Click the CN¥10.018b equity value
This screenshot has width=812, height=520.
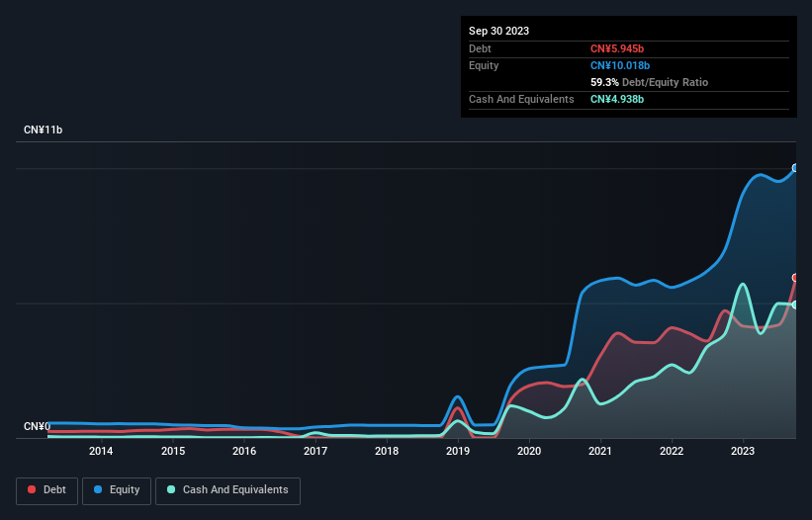(x=620, y=65)
